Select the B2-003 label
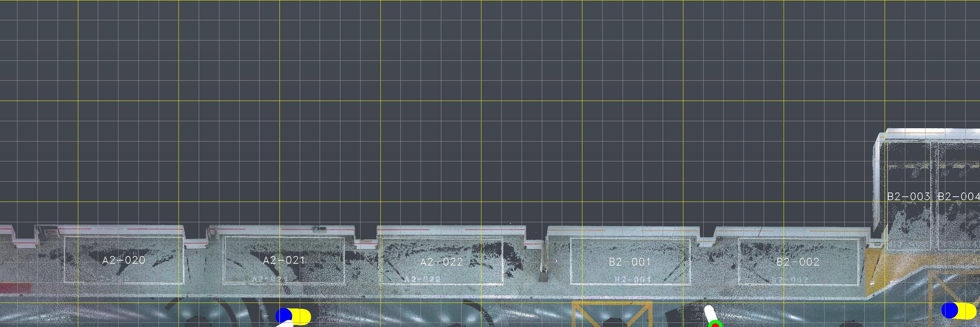Viewport: 980px width, 327px height. point(908,196)
